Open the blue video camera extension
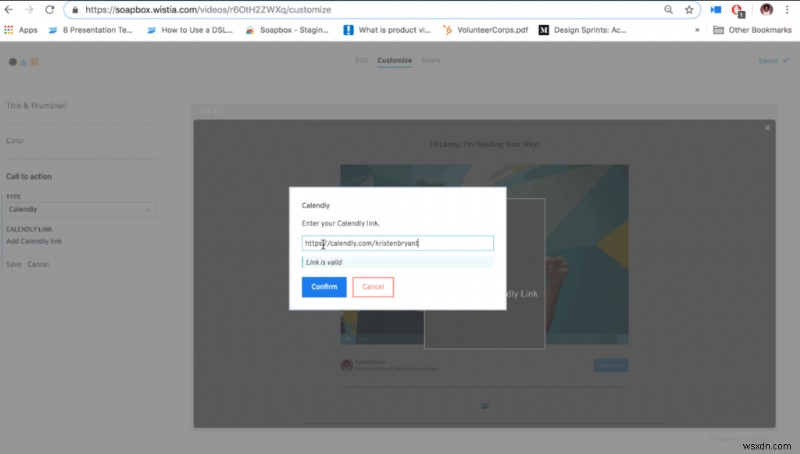Image resolution: width=800 pixels, height=454 pixels. pyautogui.click(x=716, y=10)
